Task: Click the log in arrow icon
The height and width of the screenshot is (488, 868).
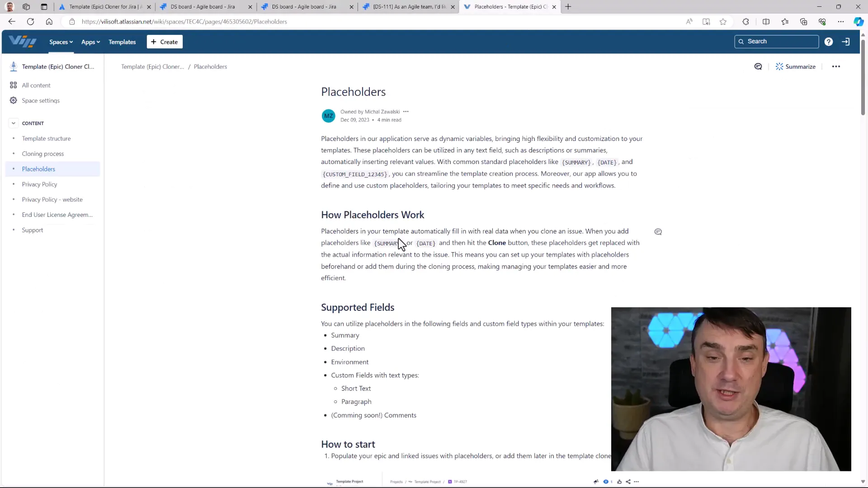Action: coord(845,42)
